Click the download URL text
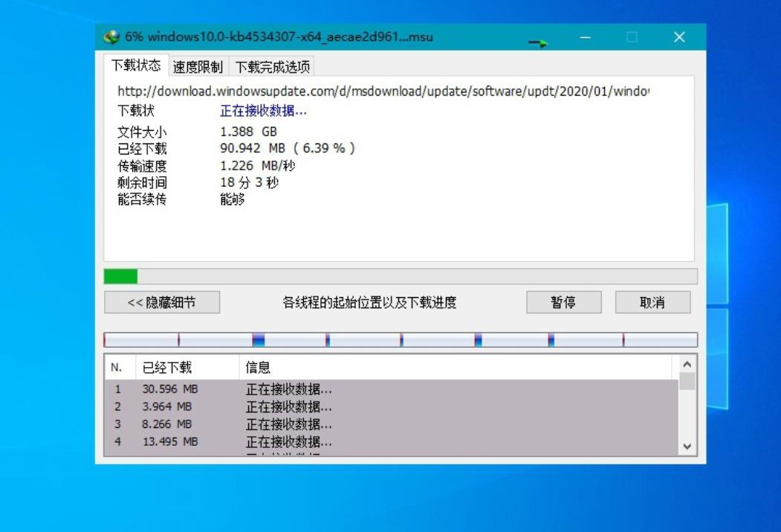Viewport: 781px width, 532px height. [x=383, y=91]
